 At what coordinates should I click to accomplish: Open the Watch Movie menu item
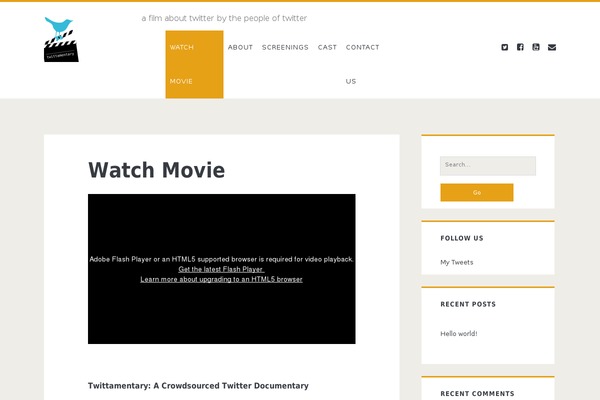point(194,64)
